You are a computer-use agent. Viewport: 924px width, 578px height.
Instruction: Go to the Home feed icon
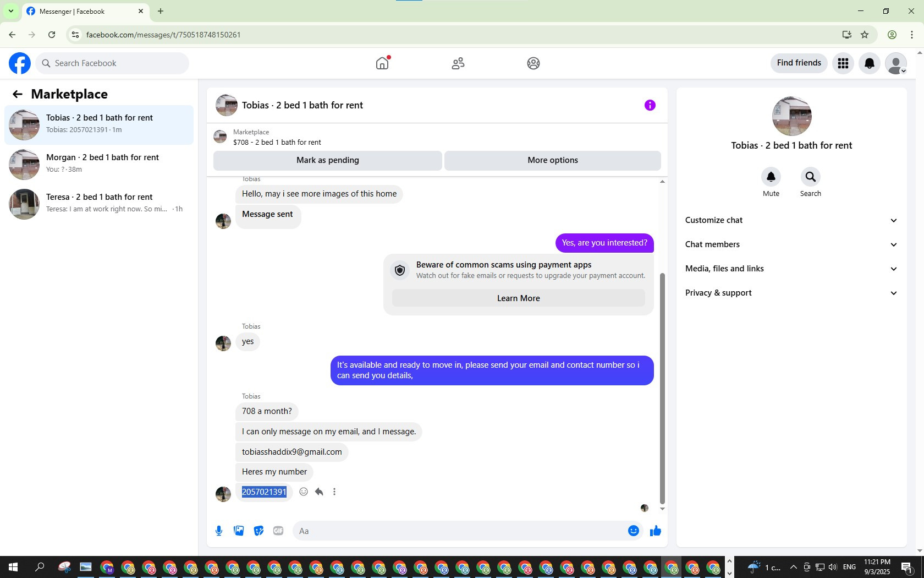(382, 63)
